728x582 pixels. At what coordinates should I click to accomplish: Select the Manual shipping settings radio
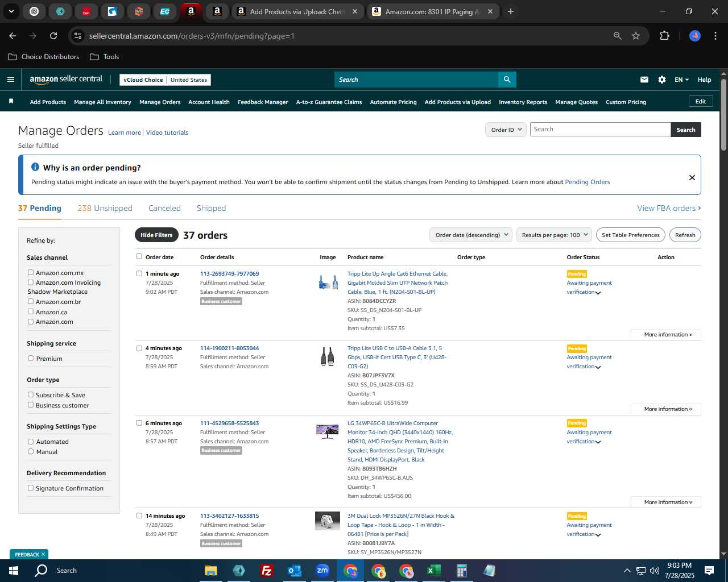pyautogui.click(x=31, y=451)
